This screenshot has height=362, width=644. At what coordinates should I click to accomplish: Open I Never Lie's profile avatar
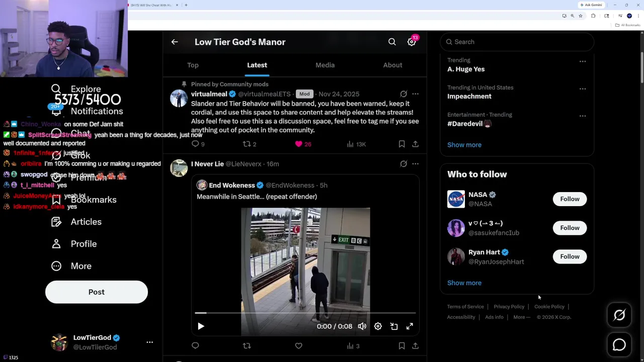coord(179,168)
